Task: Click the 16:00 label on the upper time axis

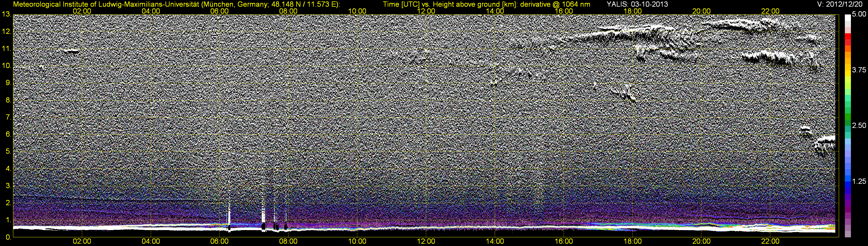Action: (564, 11)
